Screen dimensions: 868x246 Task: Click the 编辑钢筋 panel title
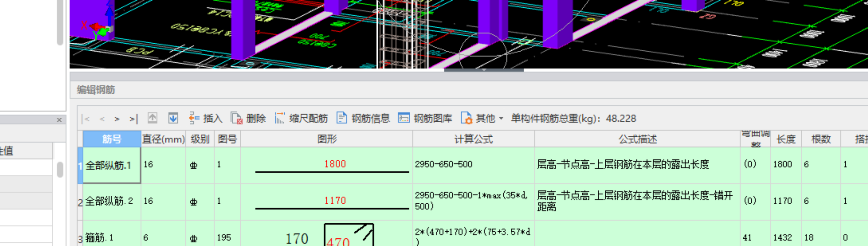(x=96, y=90)
